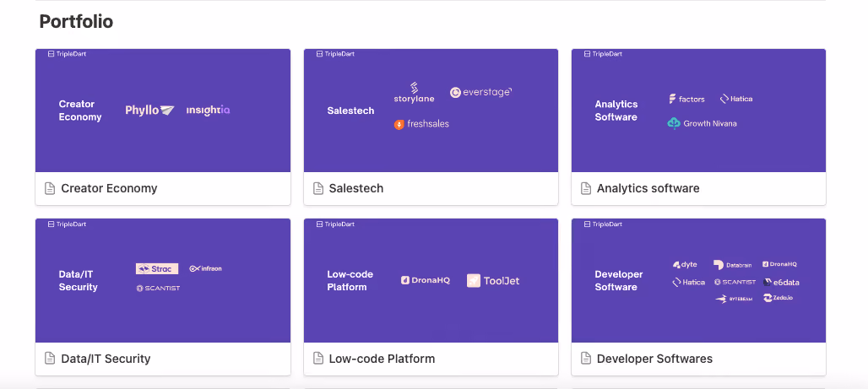
Task: Open the Low-code Platform page link
Action: [x=382, y=359]
